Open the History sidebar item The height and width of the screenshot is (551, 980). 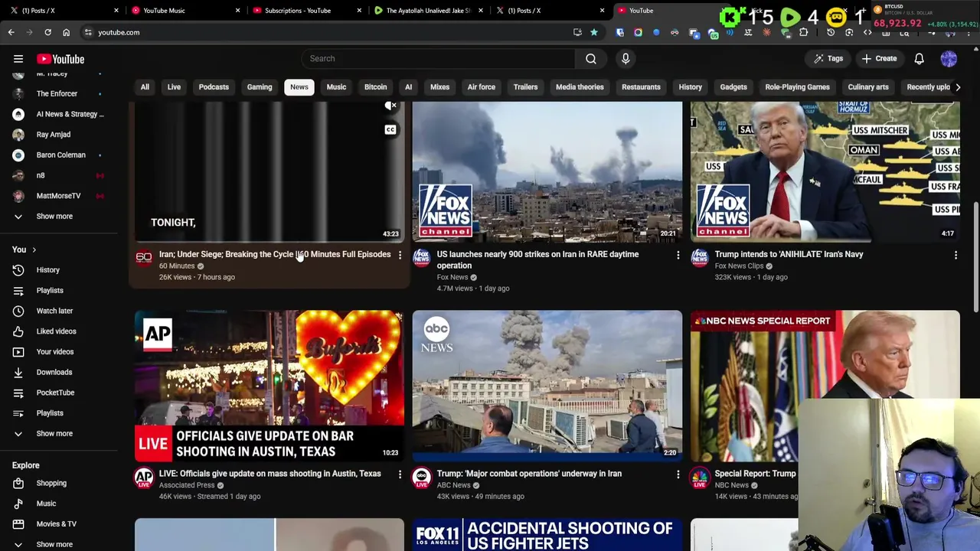(x=47, y=270)
